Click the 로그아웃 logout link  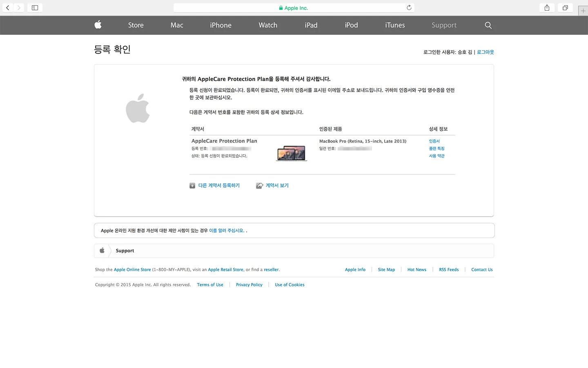(x=485, y=52)
